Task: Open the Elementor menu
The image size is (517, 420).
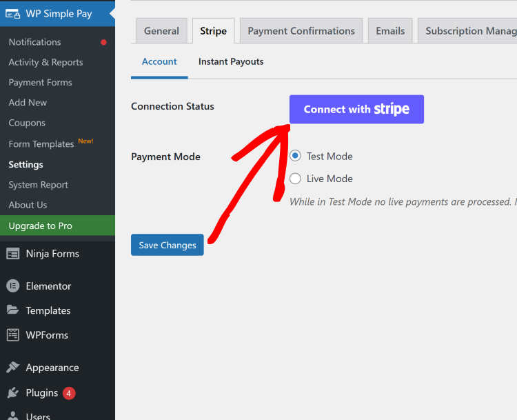Action: click(x=58, y=286)
